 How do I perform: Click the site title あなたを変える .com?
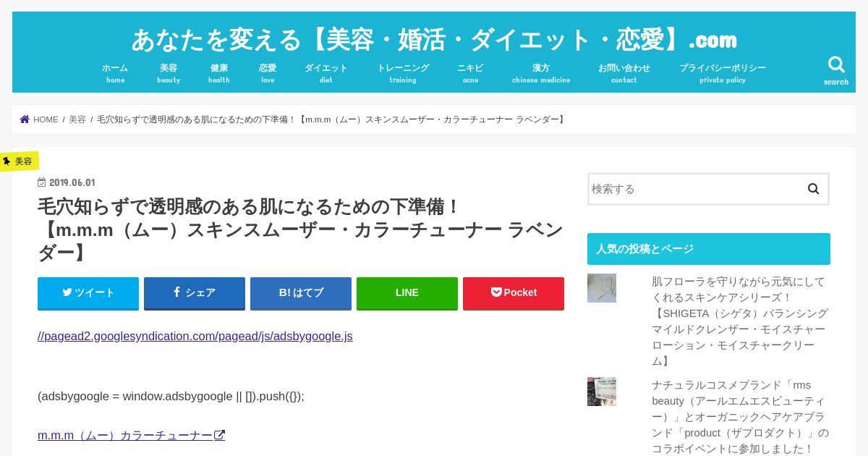pos(434,39)
